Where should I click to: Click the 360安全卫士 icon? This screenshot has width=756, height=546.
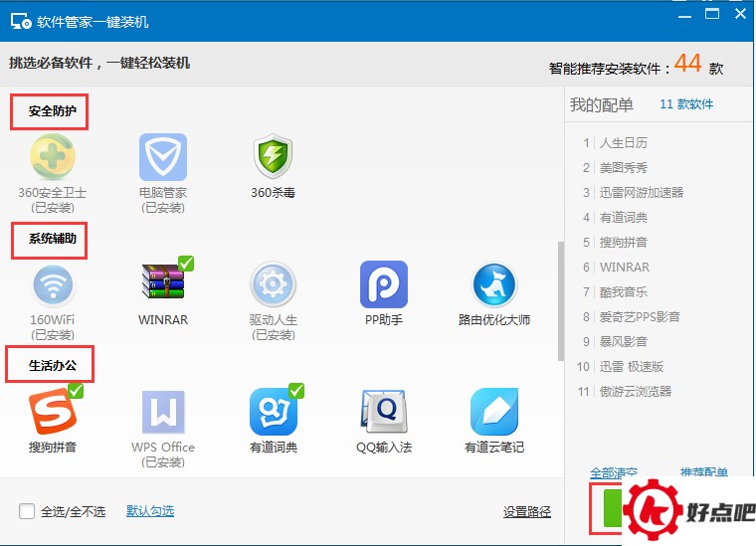53,156
